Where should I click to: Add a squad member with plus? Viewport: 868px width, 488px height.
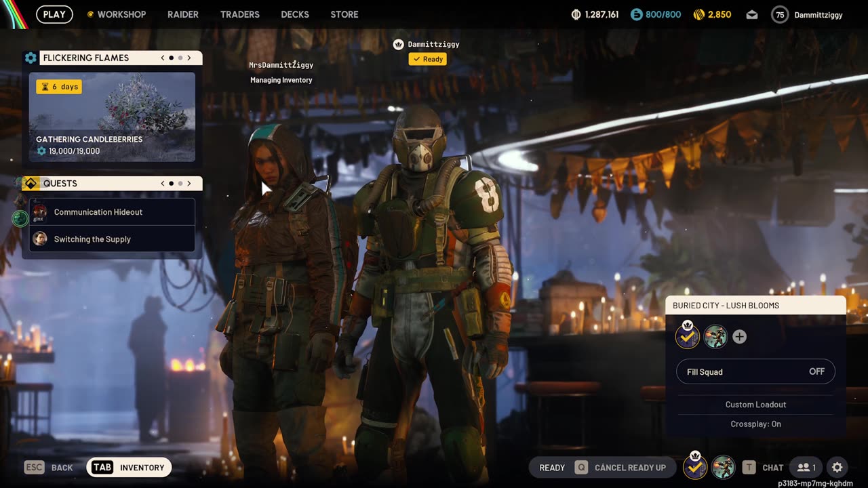pyautogui.click(x=739, y=337)
